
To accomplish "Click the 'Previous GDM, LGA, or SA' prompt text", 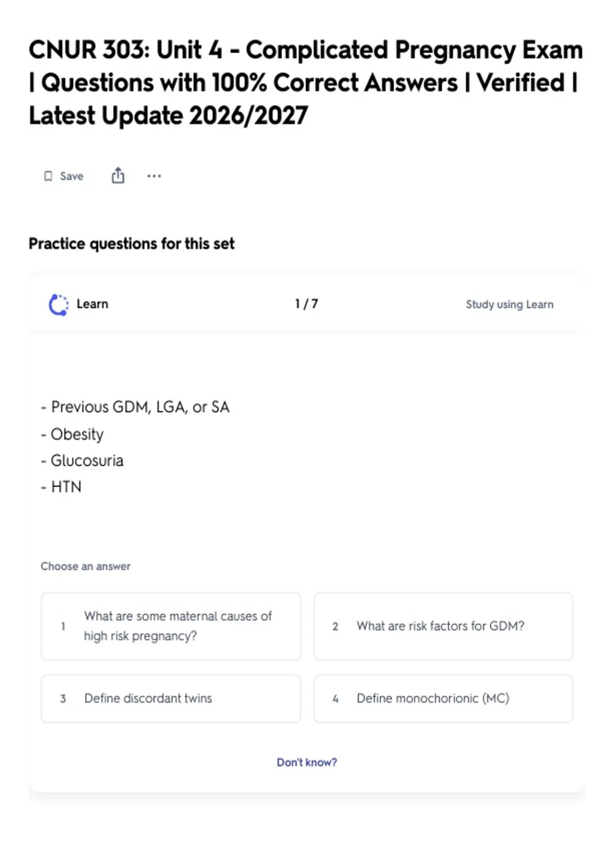I will pyautogui.click(x=135, y=407).
